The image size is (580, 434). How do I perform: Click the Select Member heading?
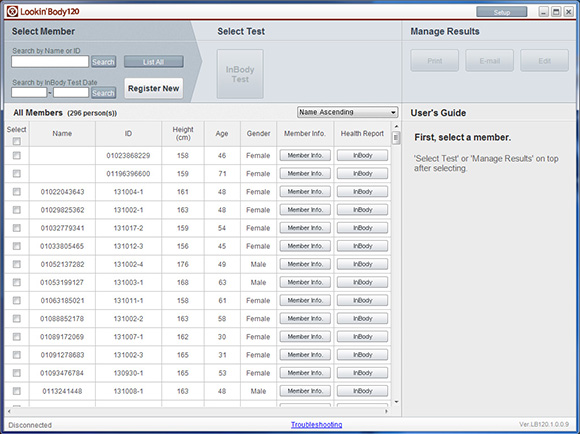[x=43, y=31]
